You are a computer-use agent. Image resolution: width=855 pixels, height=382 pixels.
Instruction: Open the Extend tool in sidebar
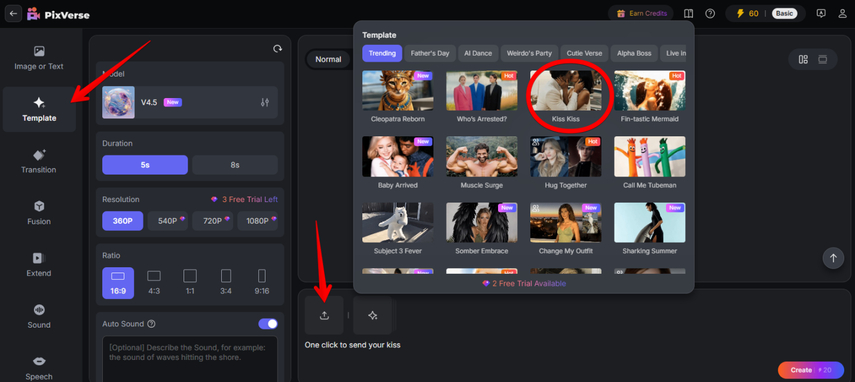39,264
